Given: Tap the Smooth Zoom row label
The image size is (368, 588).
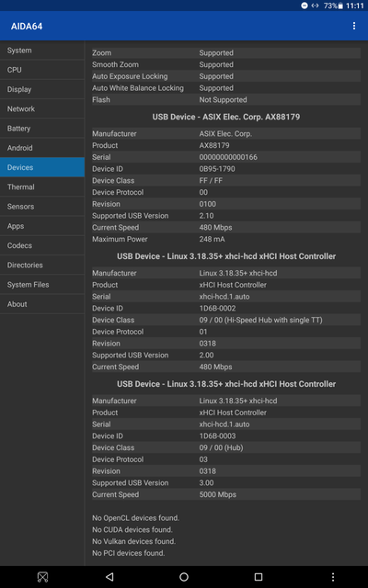Looking at the screenshot, I should point(115,64).
